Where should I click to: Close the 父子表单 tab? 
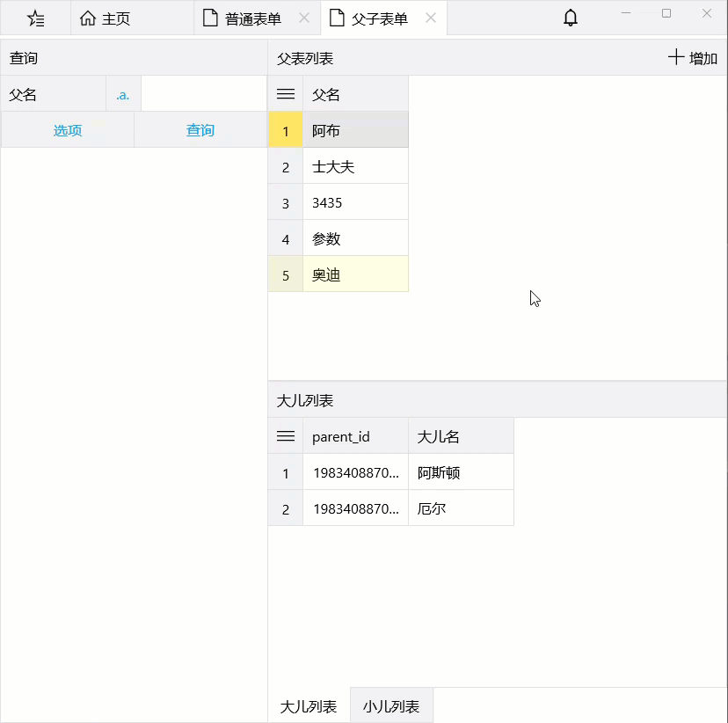click(431, 18)
